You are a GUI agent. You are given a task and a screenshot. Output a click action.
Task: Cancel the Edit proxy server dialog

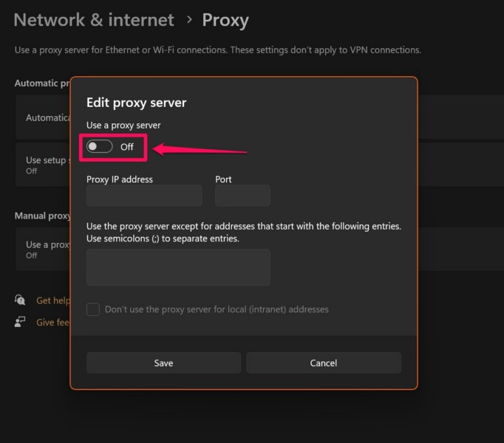(x=324, y=363)
